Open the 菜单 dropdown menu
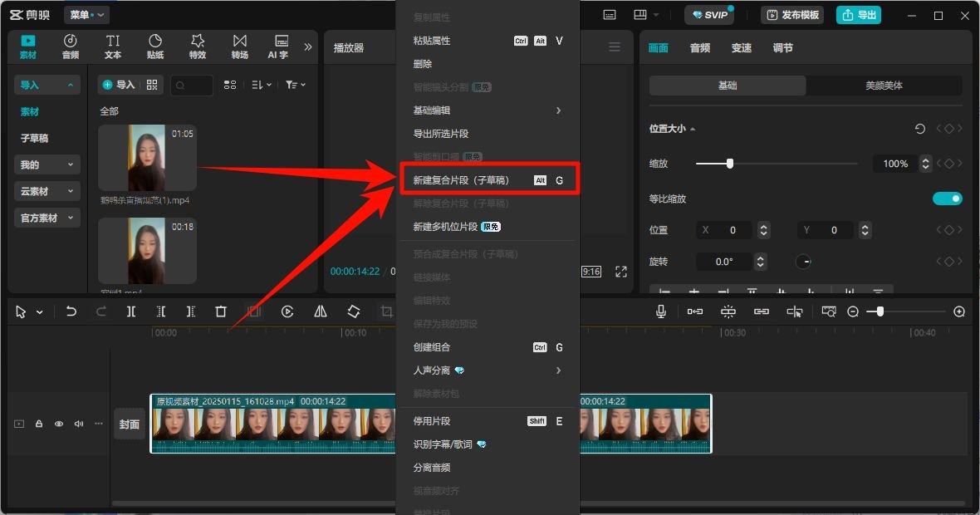This screenshot has height=515, width=980. (x=86, y=15)
